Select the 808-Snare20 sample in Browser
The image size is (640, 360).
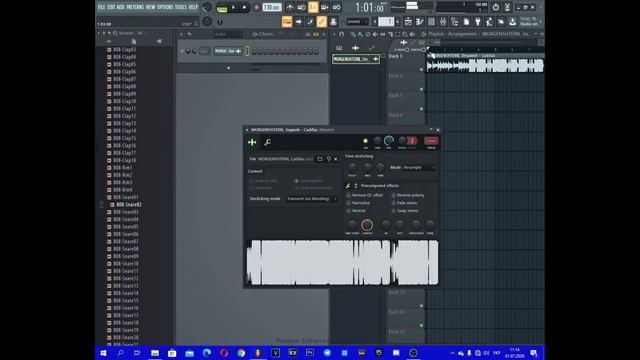pyautogui.click(x=125, y=338)
